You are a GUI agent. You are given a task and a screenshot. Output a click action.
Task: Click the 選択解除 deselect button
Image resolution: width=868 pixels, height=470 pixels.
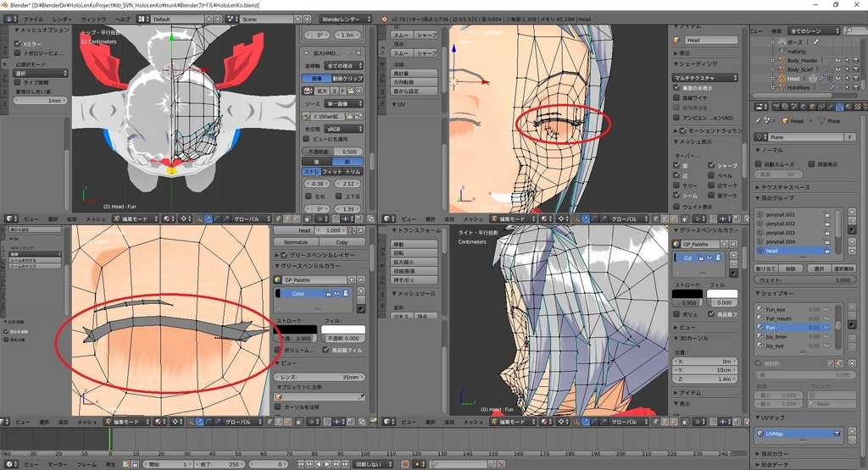[843, 268]
